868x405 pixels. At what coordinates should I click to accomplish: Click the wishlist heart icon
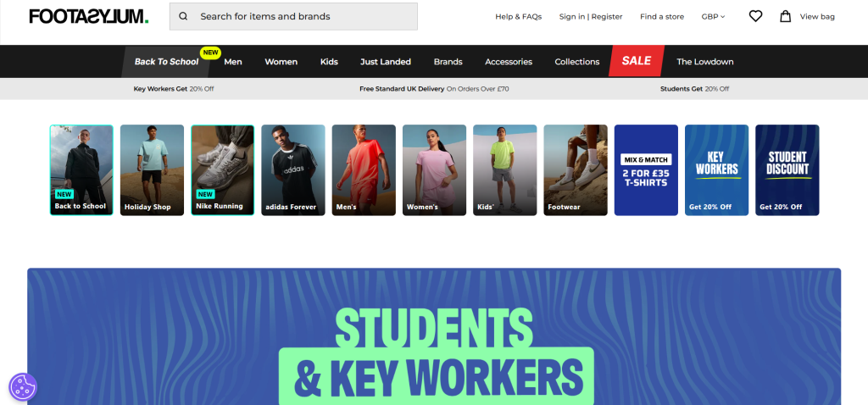755,17
